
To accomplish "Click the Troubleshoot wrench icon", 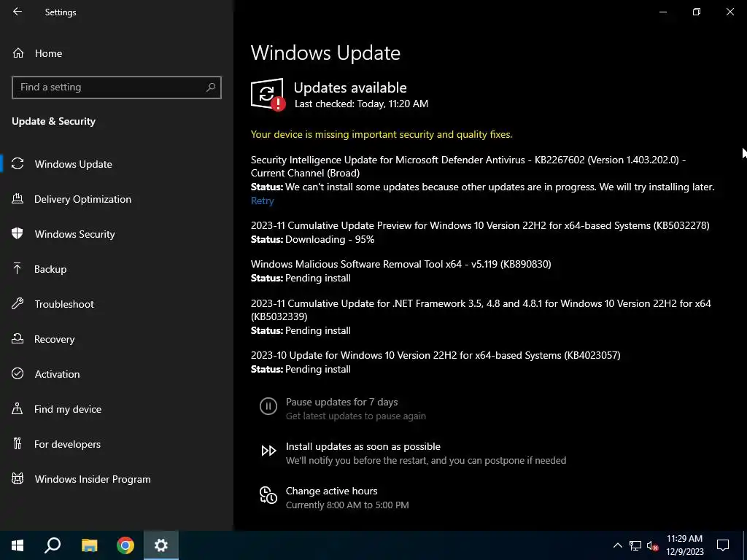I will [18, 303].
